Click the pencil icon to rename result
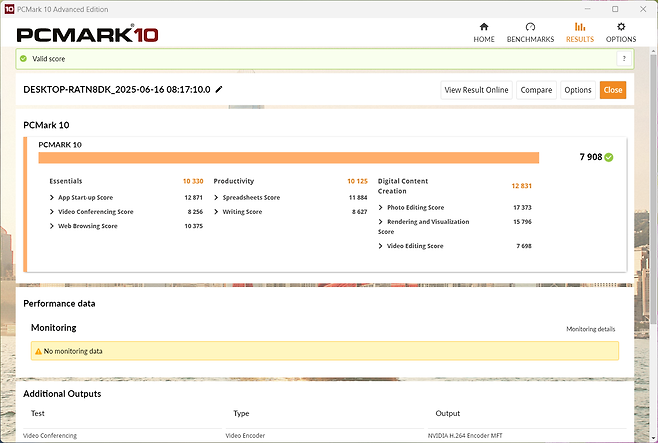 click(219, 90)
